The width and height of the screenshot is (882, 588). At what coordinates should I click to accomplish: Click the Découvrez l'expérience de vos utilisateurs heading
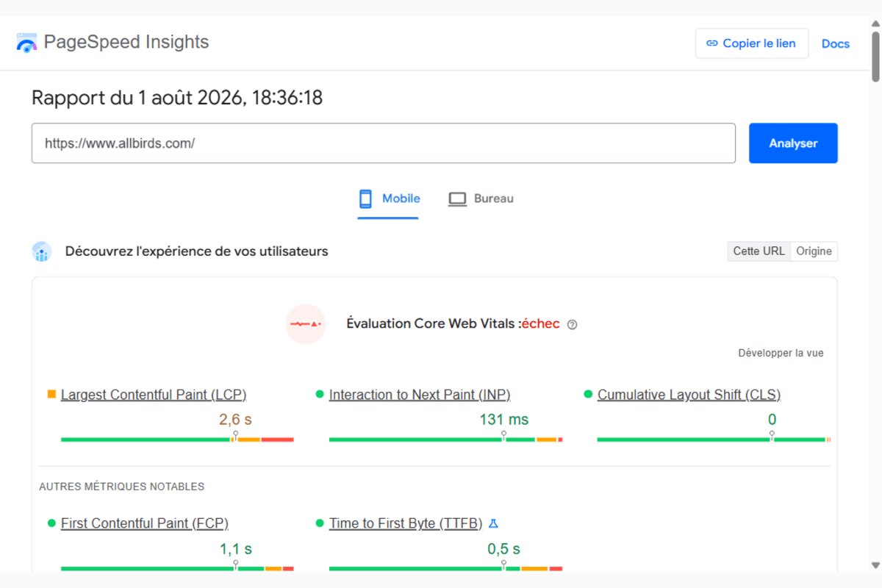(x=196, y=251)
